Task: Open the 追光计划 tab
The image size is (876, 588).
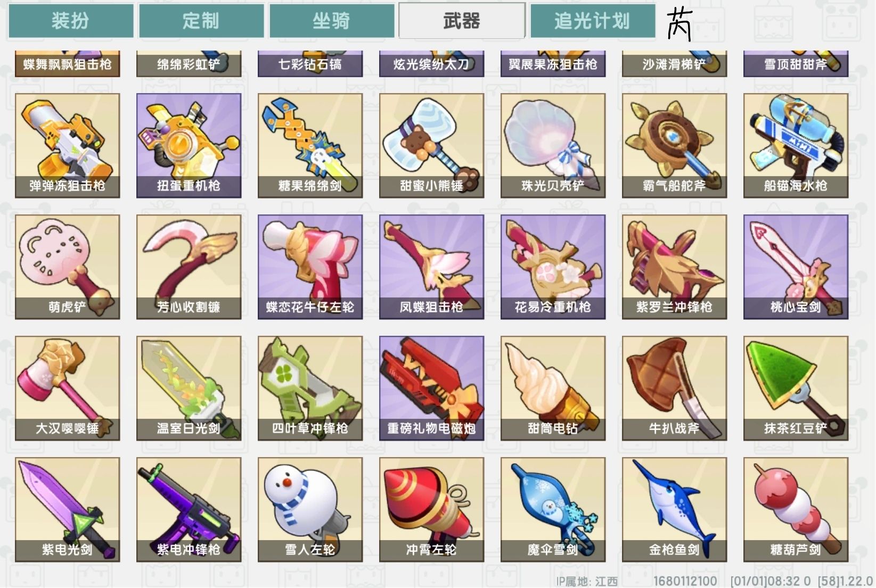Action: coord(593,21)
